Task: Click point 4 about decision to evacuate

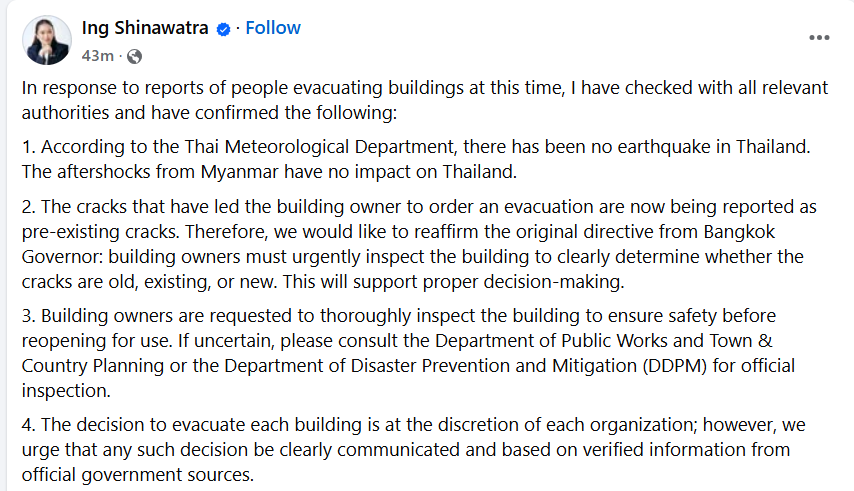Action: [x=414, y=450]
